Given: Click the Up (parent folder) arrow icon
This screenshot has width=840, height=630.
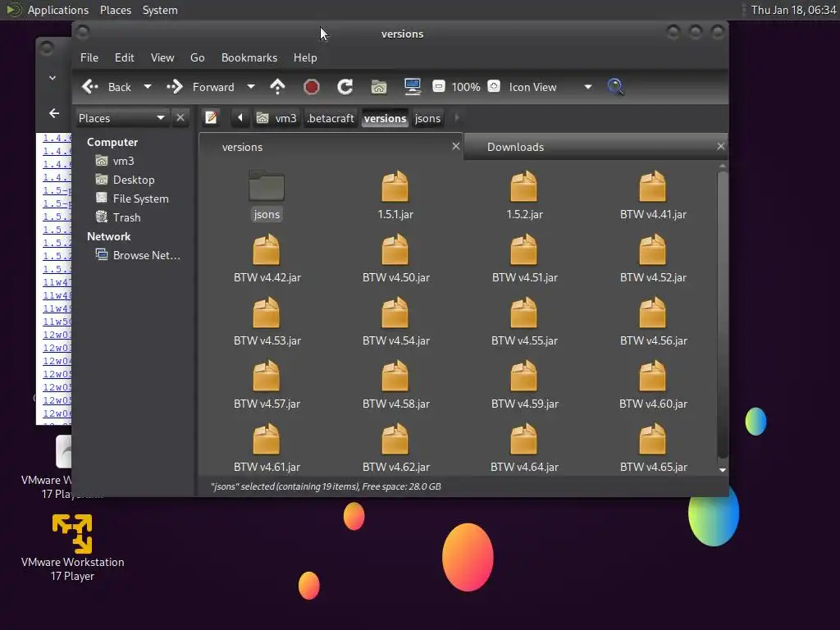Looking at the screenshot, I should coord(277,87).
